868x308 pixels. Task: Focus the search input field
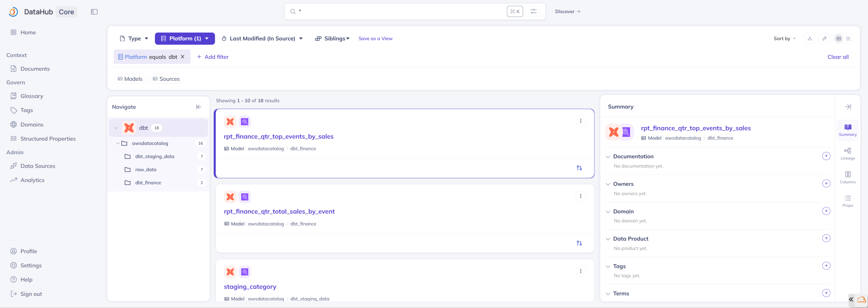point(402,12)
